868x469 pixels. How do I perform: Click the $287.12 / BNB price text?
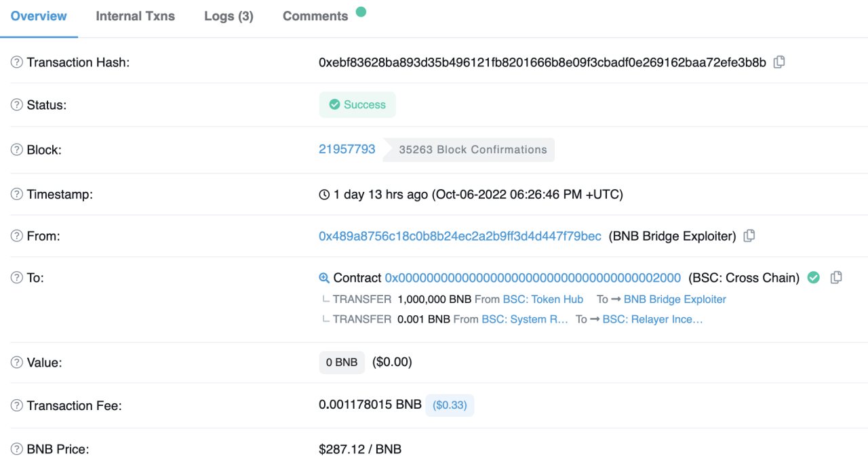360,449
